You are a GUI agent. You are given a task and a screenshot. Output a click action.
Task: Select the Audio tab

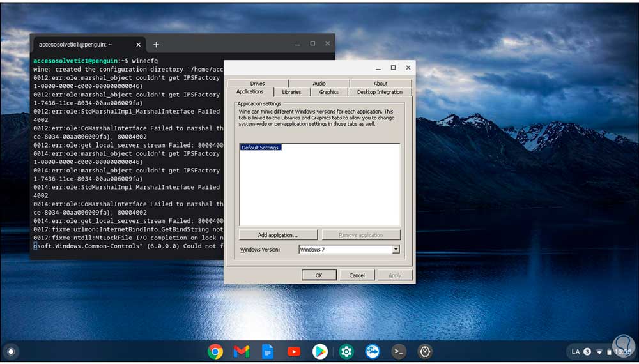coord(319,84)
